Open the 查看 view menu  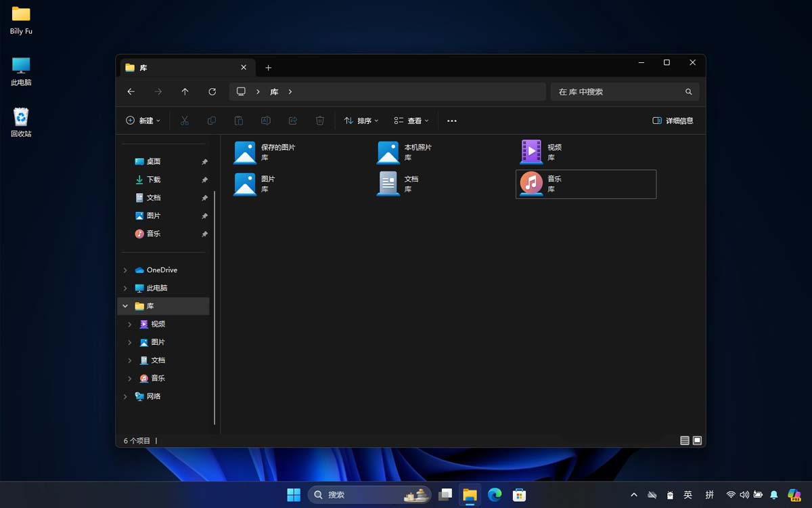click(x=411, y=121)
